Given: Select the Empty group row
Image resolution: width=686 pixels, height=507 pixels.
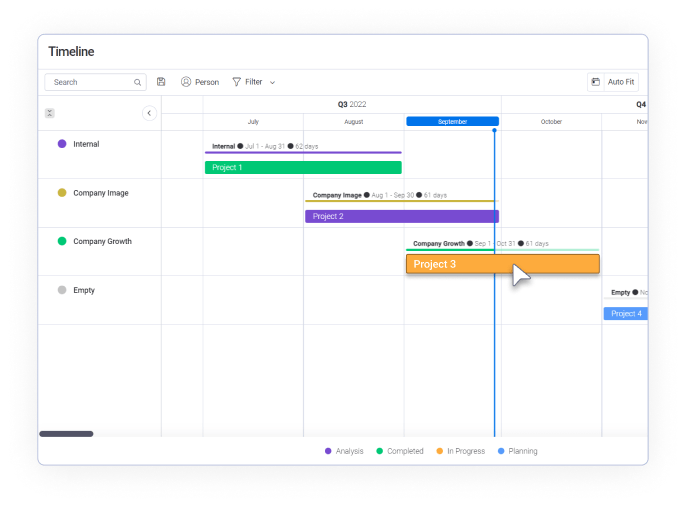Looking at the screenshot, I should pos(100,300).
